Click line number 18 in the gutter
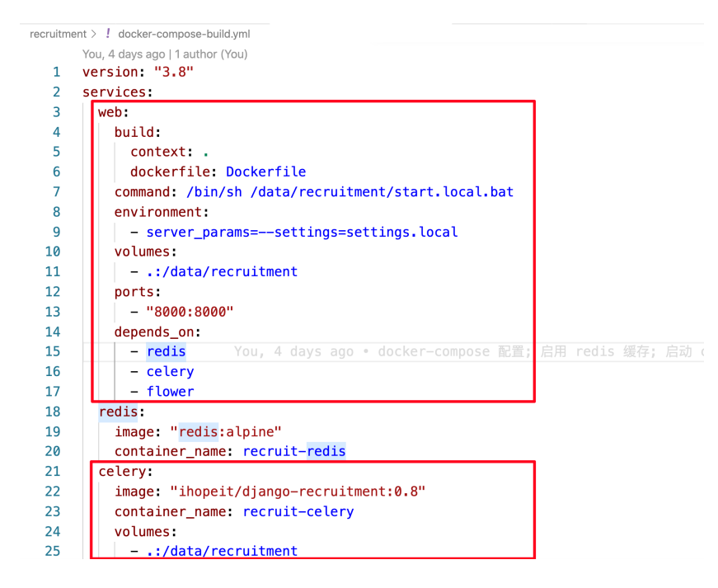The height and width of the screenshot is (588, 718). pyautogui.click(x=53, y=412)
